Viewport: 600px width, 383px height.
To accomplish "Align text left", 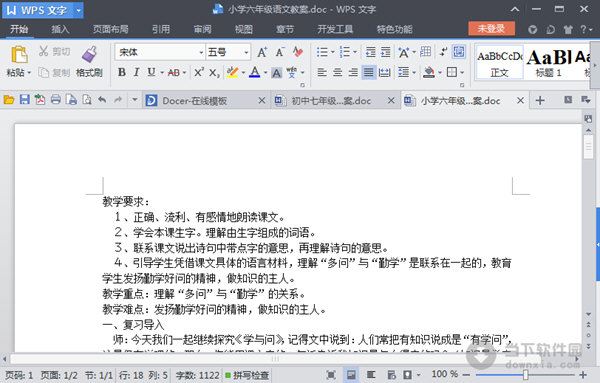I will [322, 72].
